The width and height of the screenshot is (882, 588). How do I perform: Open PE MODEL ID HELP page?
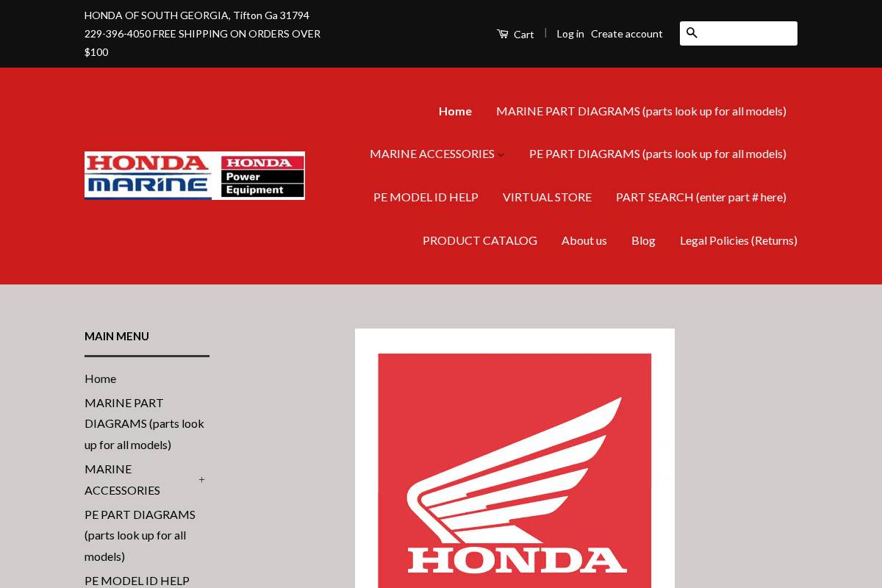pyautogui.click(x=426, y=197)
